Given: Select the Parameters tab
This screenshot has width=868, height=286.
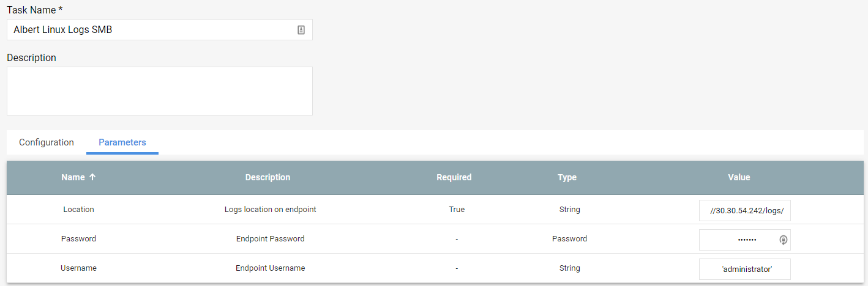Looking at the screenshot, I should click(x=122, y=142).
